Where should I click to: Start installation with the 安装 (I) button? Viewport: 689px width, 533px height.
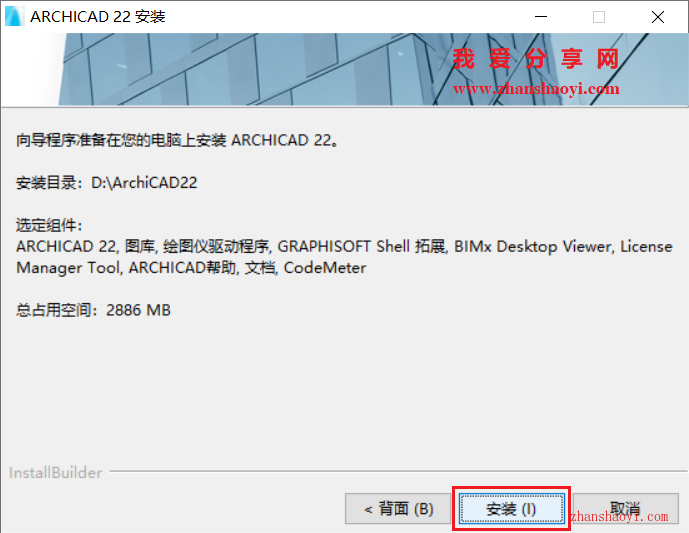pyautogui.click(x=511, y=509)
